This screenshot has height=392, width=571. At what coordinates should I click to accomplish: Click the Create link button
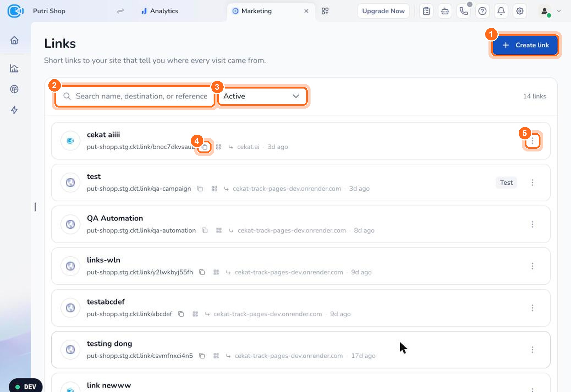(525, 45)
